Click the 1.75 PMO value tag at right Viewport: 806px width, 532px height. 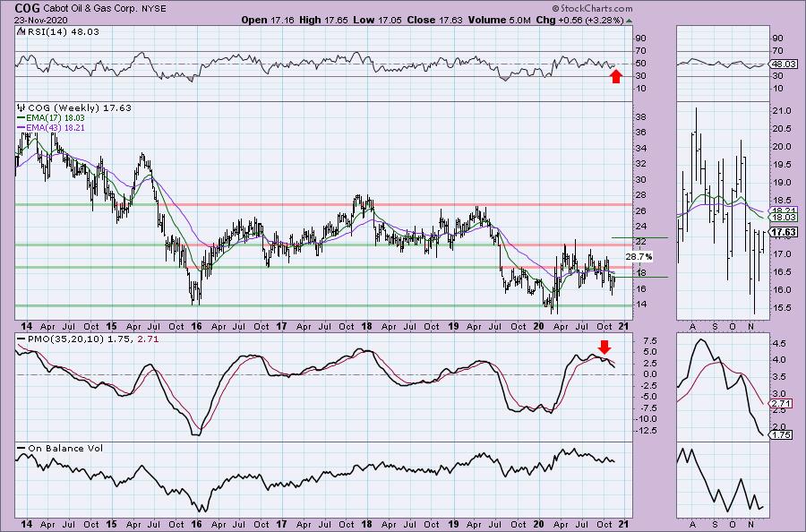(781, 435)
